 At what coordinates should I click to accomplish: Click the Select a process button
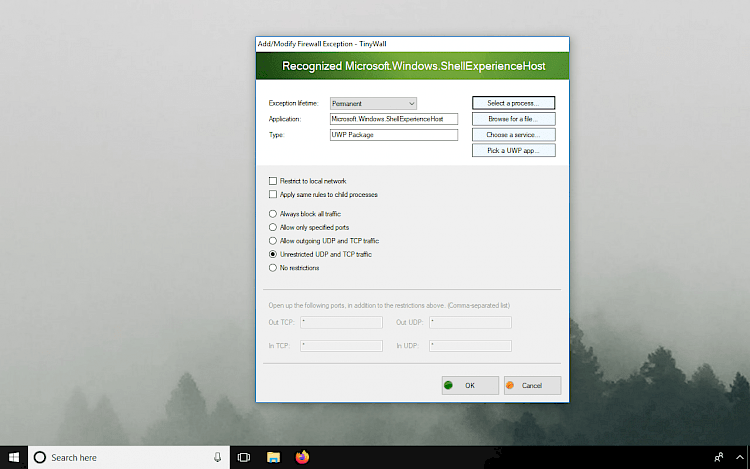[x=513, y=103]
